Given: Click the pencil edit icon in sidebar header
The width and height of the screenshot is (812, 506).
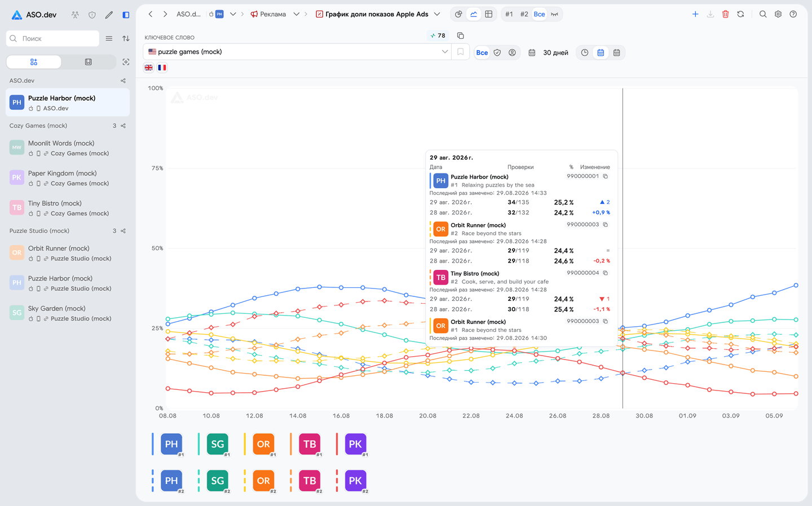Looking at the screenshot, I should click(x=109, y=15).
